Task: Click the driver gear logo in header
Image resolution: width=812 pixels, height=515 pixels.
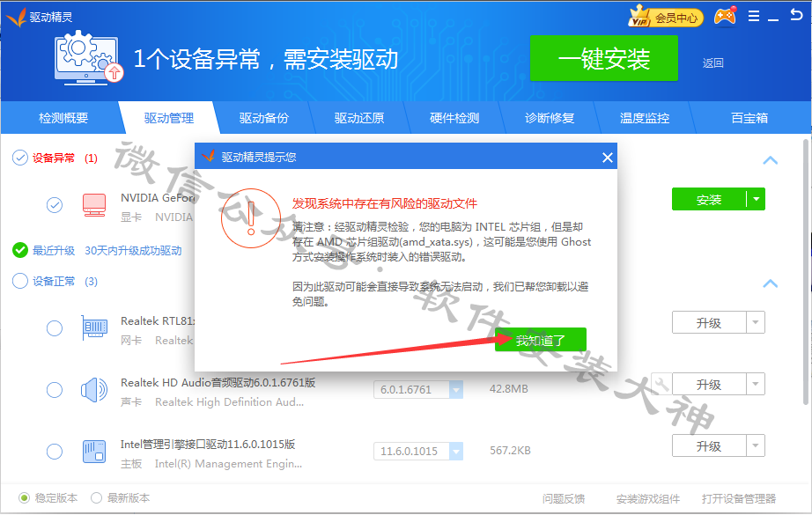Action: click(88, 58)
